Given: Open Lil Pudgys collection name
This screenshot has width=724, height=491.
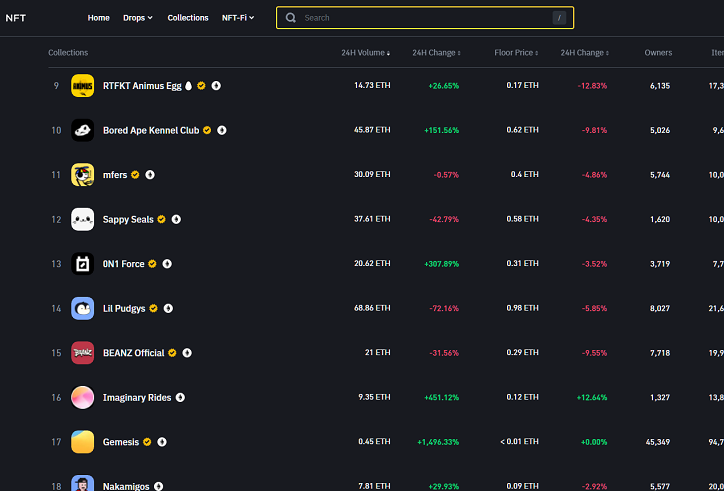Looking at the screenshot, I should [x=124, y=309].
